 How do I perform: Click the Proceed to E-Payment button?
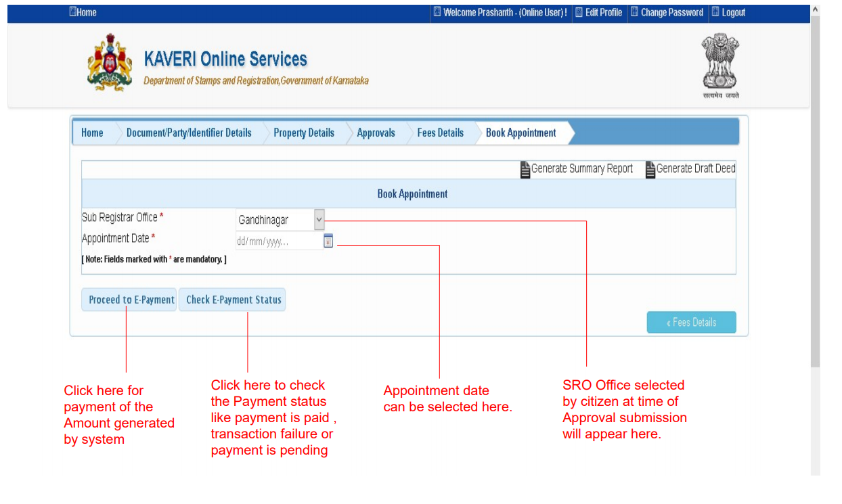click(x=129, y=299)
